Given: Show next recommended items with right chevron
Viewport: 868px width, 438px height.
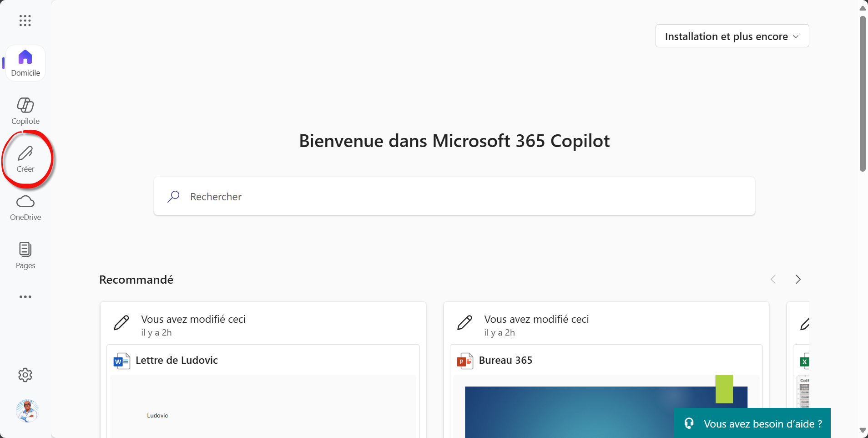Looking at the screenshot, I should click(798, 280).
